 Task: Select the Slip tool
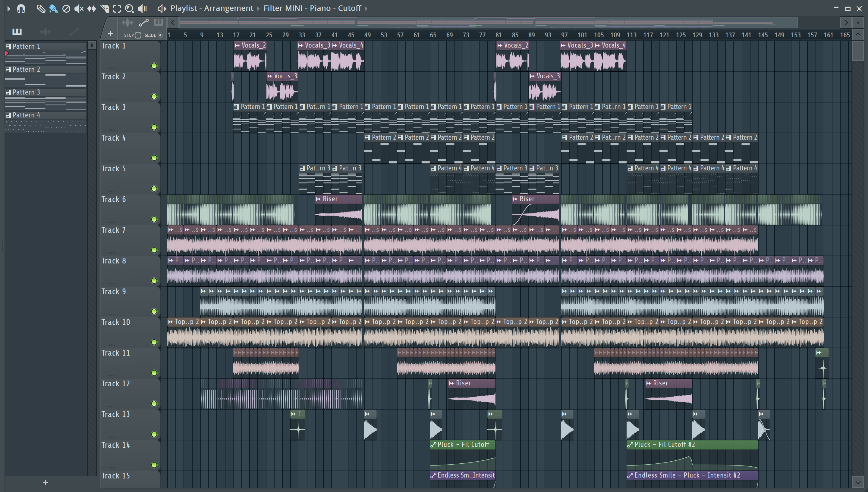[91, 8]
